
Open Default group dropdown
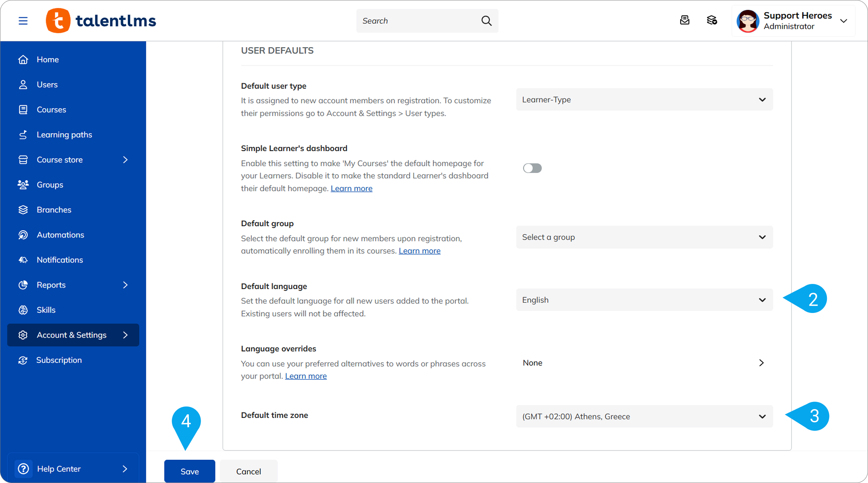point(644,237)
